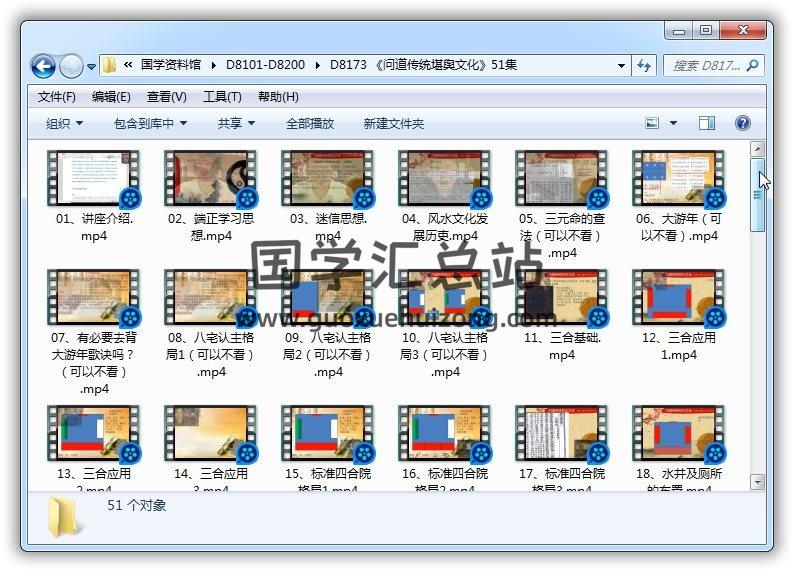The image size is (794, 572).
Task: Open the 查看(V) menu
Action: [167, 97]
